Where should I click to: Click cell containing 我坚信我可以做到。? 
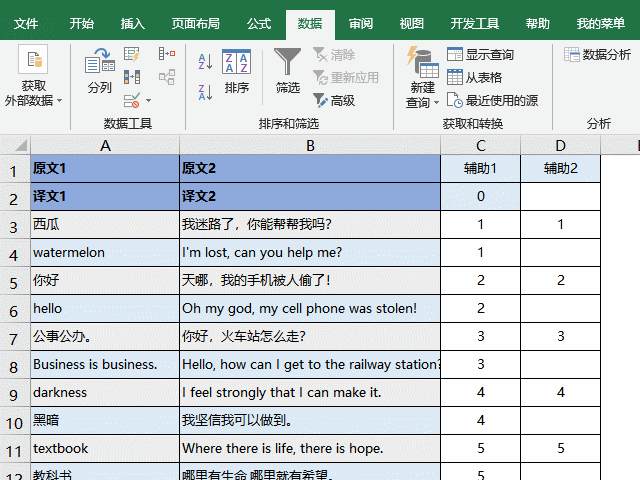(310, 421)
